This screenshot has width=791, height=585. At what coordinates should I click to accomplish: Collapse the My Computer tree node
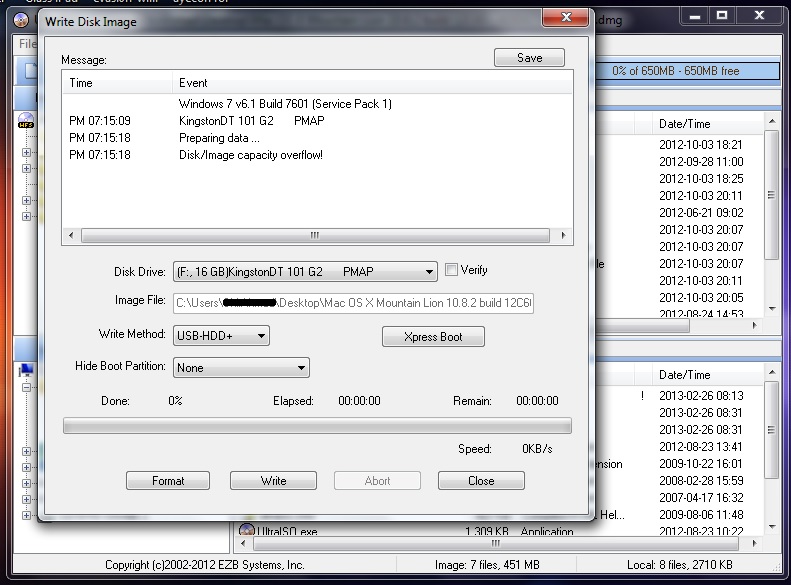point(26,387)
